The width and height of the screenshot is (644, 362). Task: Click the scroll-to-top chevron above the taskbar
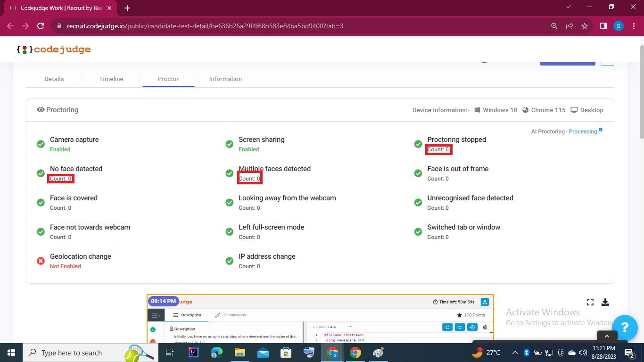606,336
